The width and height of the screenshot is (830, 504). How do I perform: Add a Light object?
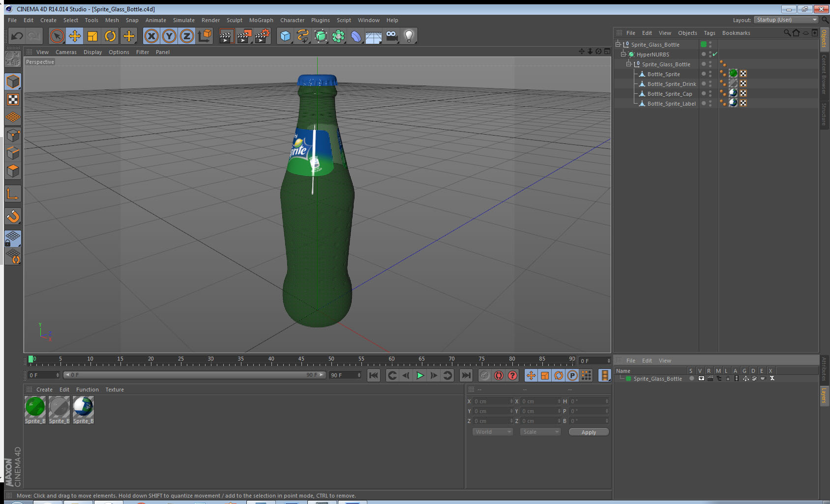pos(409,36)
